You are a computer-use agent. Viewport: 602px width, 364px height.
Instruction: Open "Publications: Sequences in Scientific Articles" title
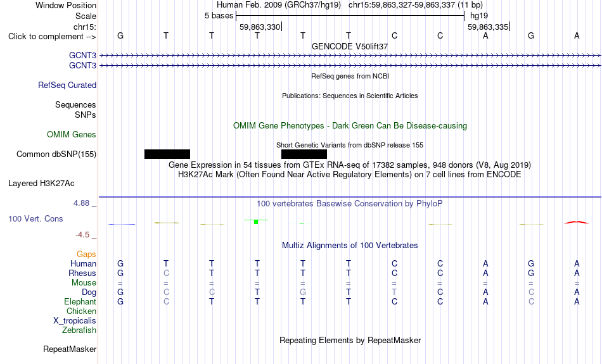pos(350,96)
